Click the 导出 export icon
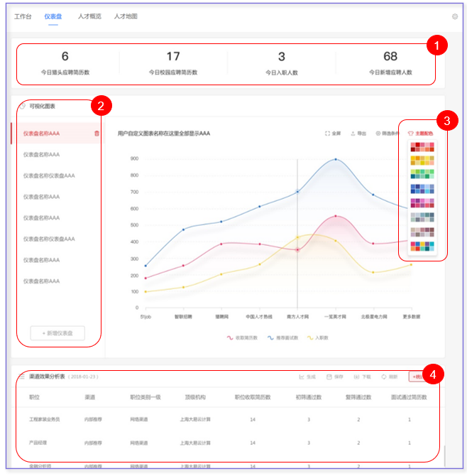Screen dimensions: 467x476 click(353, 134)
